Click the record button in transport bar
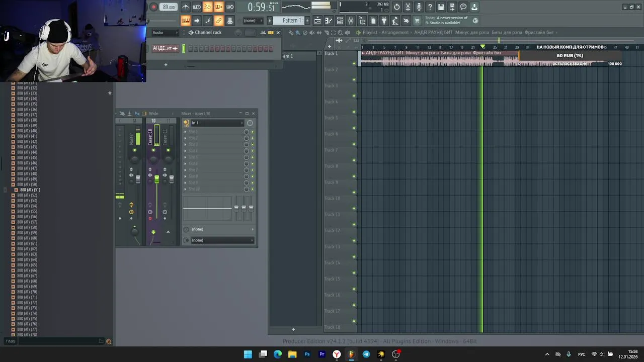644x362 pixels. pos(153,7)
